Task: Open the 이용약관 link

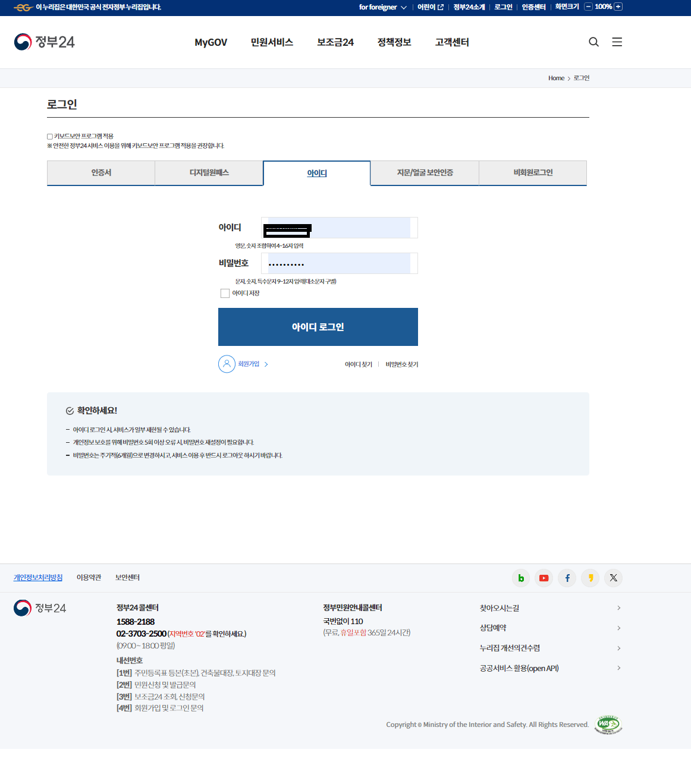Action: 89,578
